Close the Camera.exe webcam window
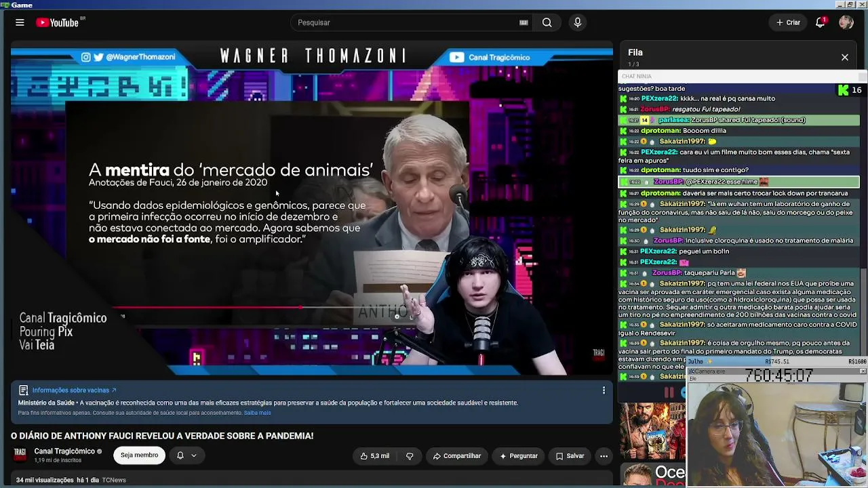 point(863,371)
